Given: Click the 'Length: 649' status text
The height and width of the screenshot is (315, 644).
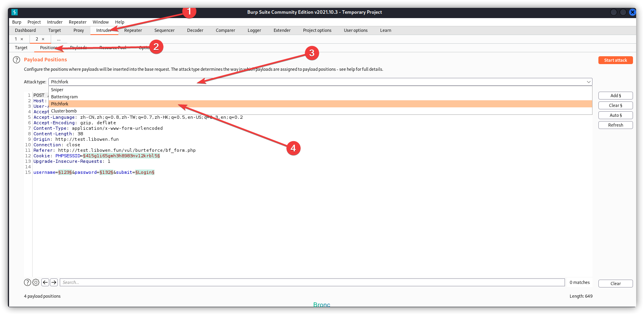Looking at the screenshot, I should tap(581, 296).
